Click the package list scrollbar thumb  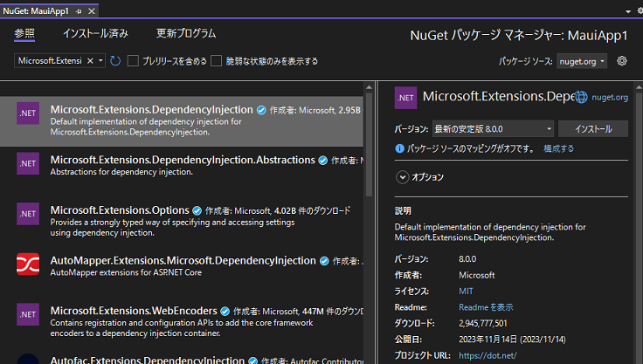pyautogui.click(x=369, y=143)
